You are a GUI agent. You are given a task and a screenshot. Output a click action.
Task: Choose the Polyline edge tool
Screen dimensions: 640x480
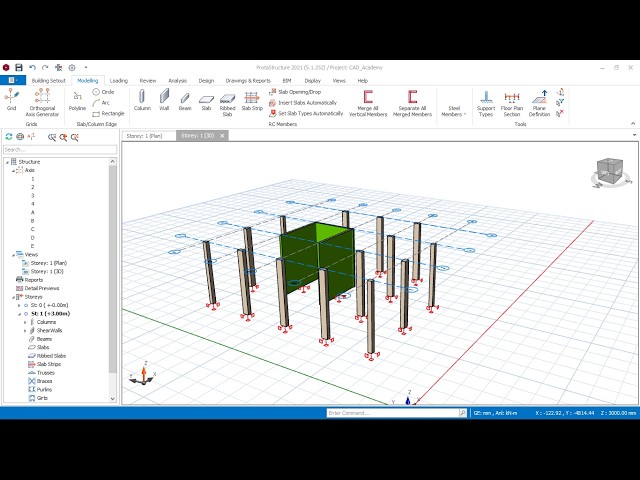(77, 101)
